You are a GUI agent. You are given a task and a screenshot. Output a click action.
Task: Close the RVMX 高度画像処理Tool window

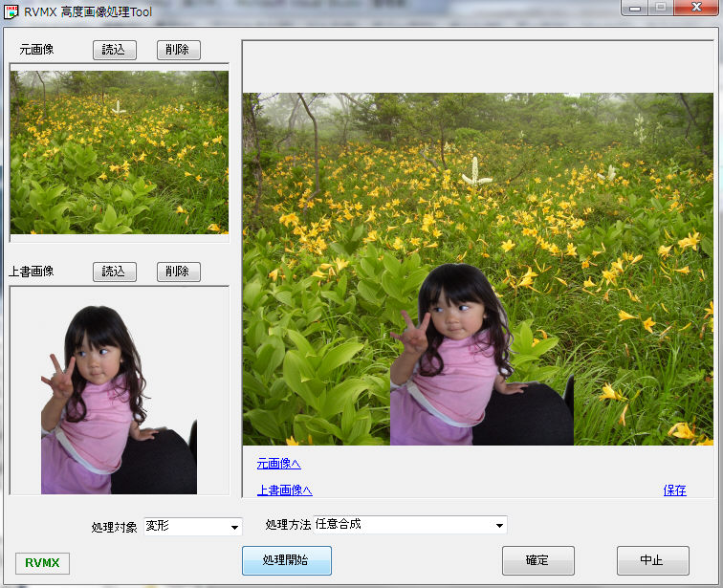(695, 8)
